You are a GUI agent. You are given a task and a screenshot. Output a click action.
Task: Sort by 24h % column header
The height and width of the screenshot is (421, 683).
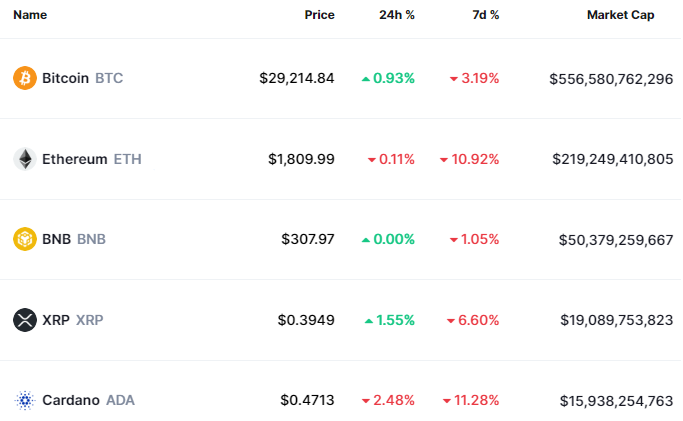398,16
